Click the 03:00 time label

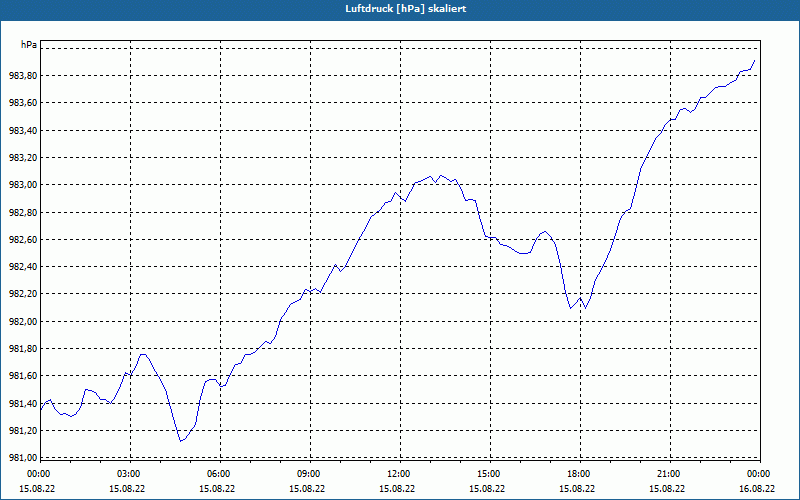pos(129,474)
